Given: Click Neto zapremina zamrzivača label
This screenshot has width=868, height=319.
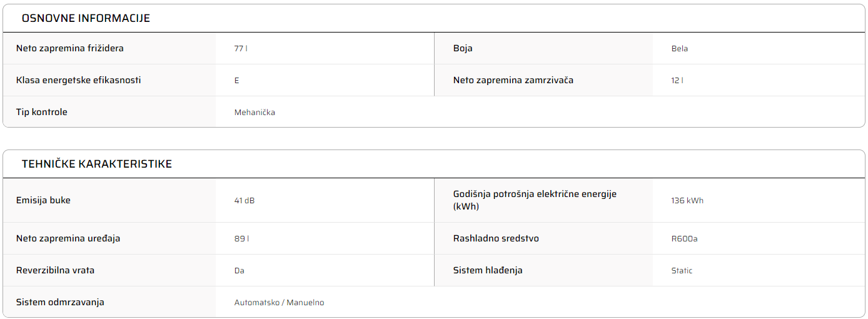Looking at the screenshot, I should click(513, 80).
